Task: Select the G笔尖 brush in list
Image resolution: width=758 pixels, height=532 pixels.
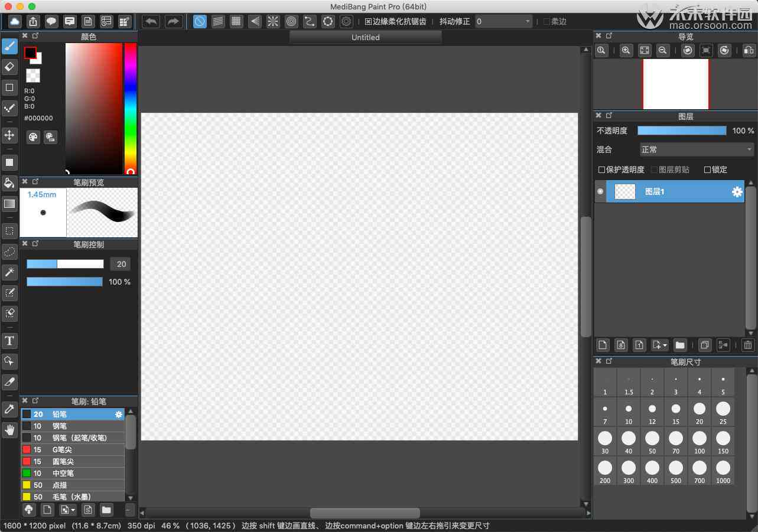Action: point(73,449)
